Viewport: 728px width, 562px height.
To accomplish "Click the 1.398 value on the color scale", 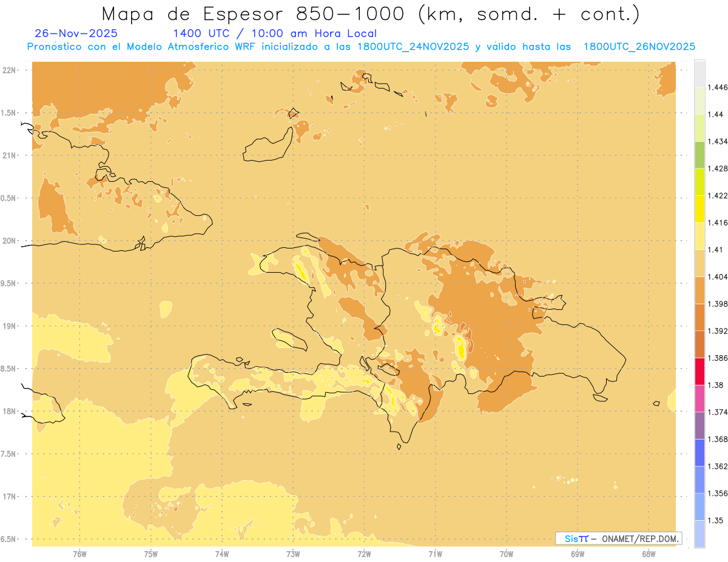I will point(718,304).
